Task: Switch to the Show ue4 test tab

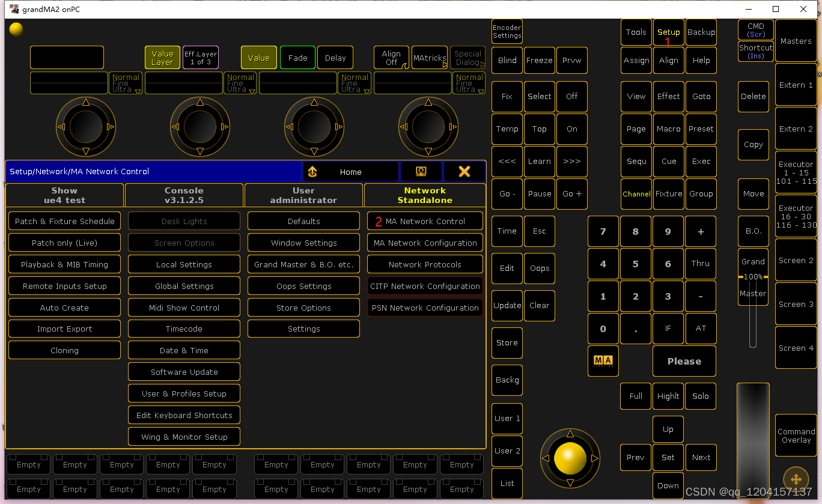Action: [64, 195]
